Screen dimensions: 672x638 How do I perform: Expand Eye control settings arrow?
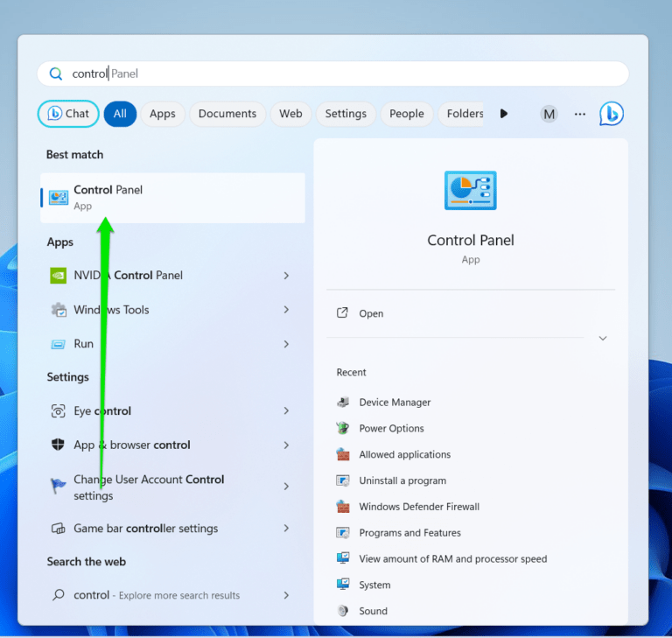pos(286,411)
